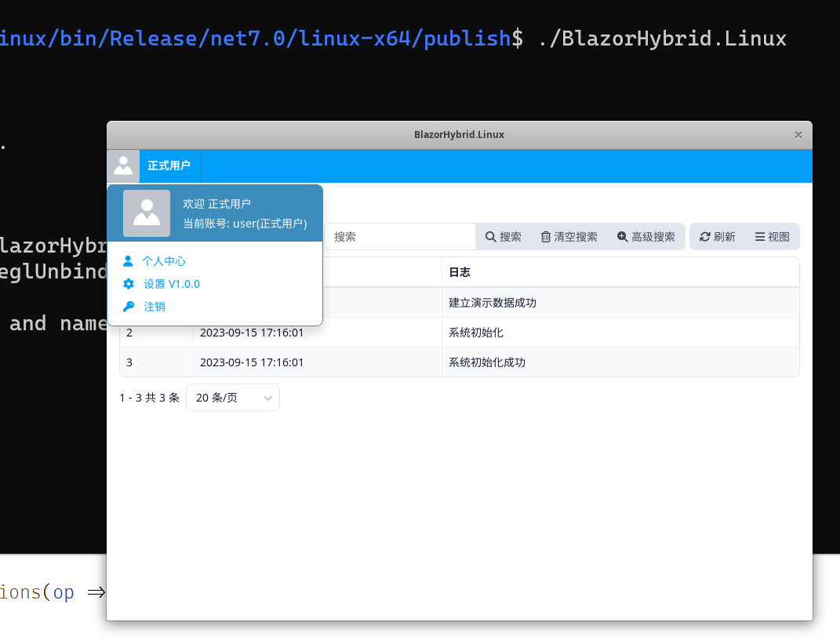Click the timestamp in row 3
This screenshot has height=644, width=840.
click(x=252, y=362)
